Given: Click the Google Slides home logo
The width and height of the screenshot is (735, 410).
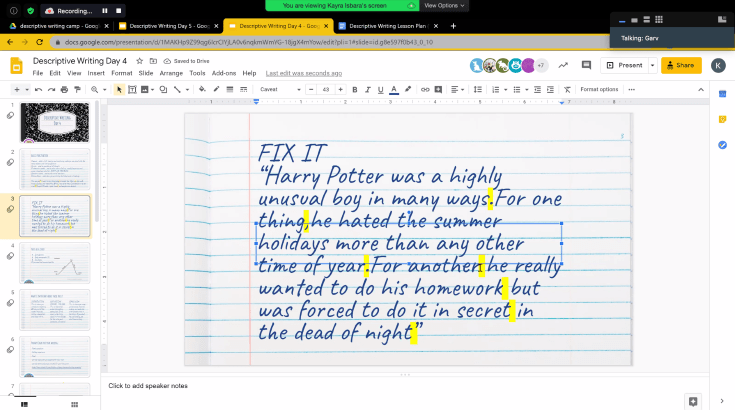Looking at the screenshot, I should click(x=16, y=65).
